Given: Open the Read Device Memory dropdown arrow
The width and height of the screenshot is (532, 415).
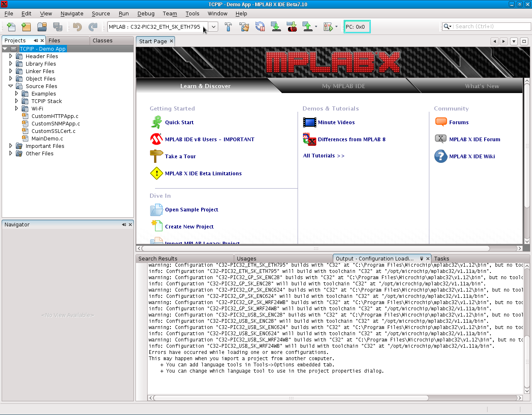Looking at the screenshot, I should (316, 27).
